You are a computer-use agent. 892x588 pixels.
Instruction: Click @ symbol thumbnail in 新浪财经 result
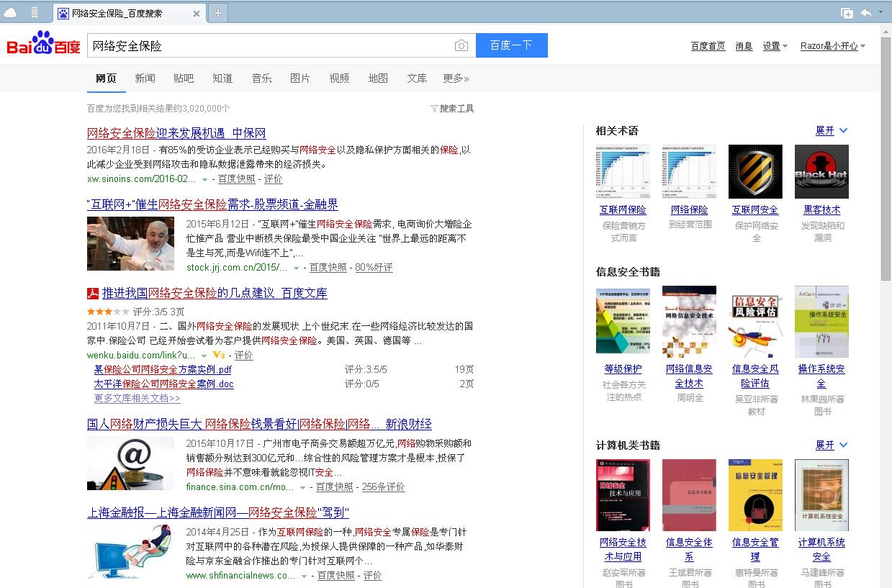[130, 463]
